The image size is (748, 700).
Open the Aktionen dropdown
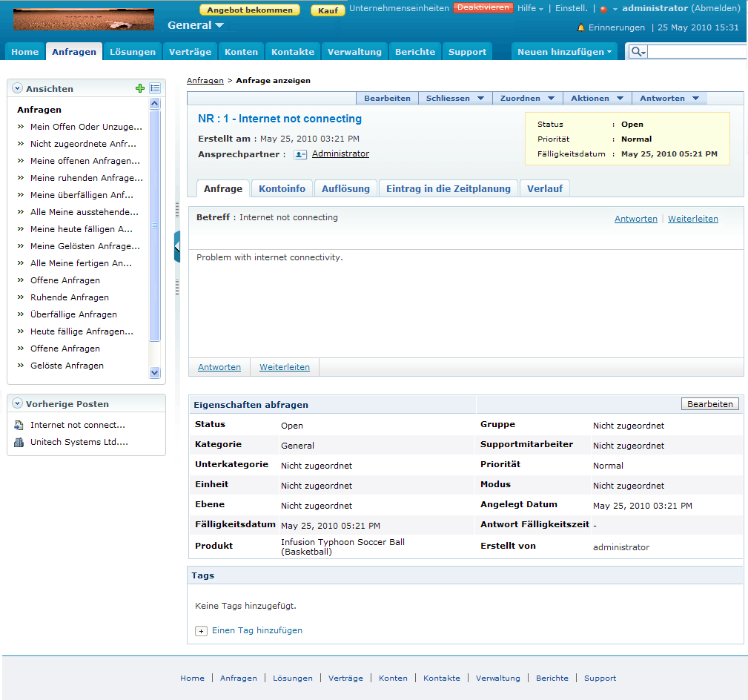(598, 99)
